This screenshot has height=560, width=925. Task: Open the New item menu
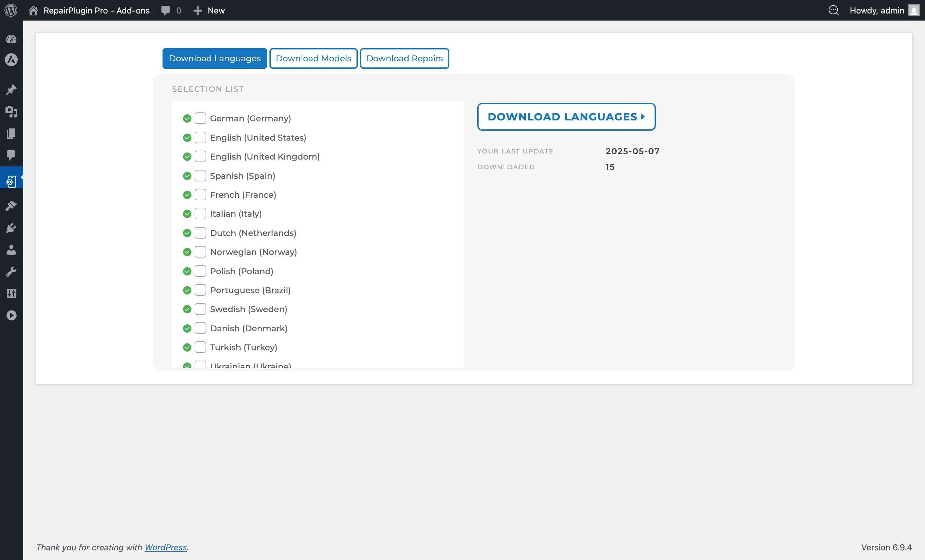209,10
